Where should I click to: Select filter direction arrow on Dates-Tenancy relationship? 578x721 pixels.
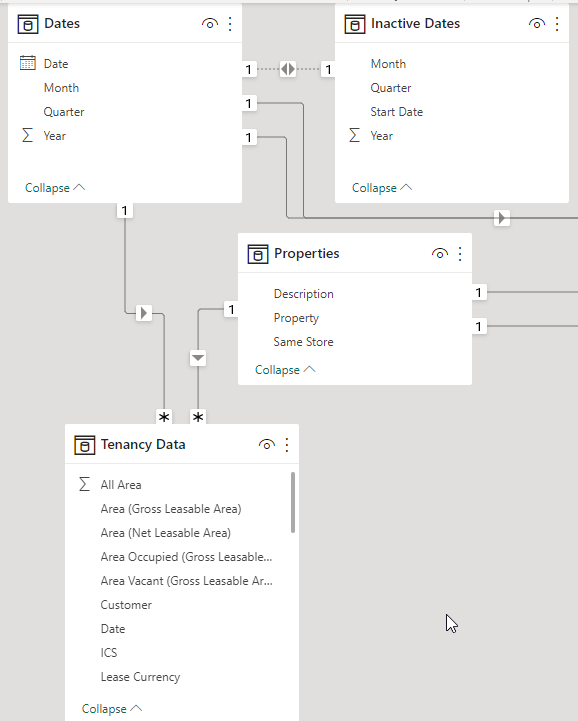click(144, 313)
